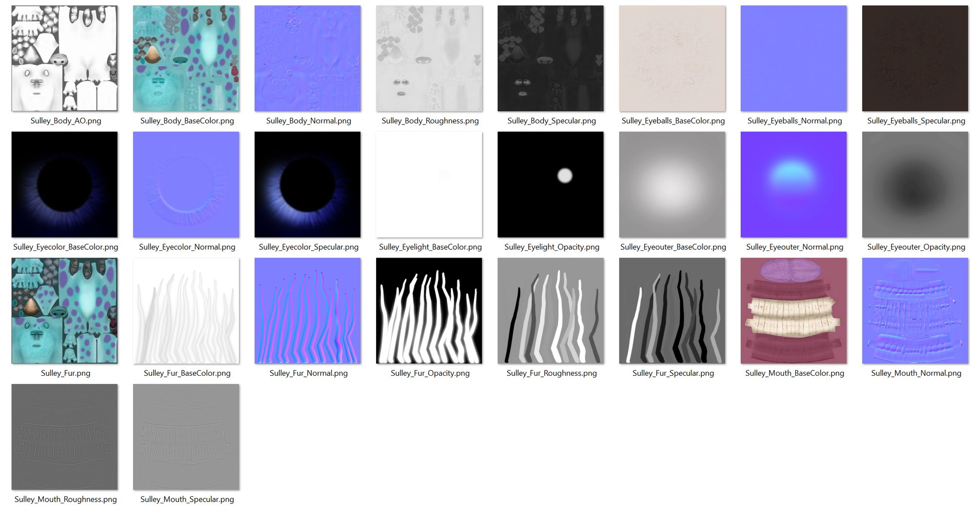Open the Sulley_Eyecolor_BaseColor.png iris thumbnail

coord(65,185)
